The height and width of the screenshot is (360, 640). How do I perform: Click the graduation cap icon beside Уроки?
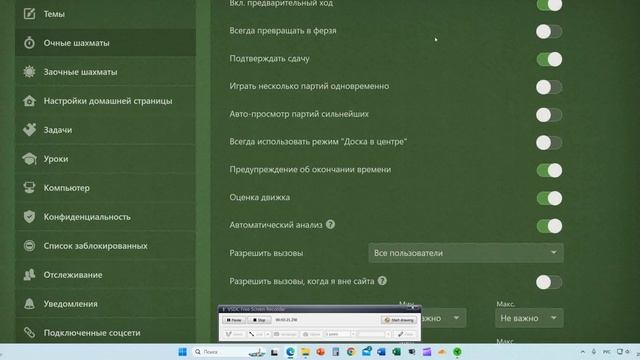pos(29,159)
